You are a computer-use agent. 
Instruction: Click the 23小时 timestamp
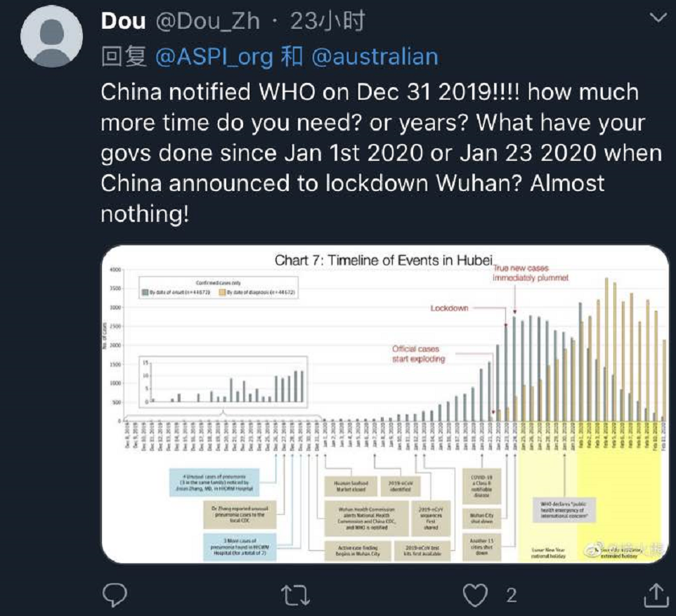coord(327,21)
